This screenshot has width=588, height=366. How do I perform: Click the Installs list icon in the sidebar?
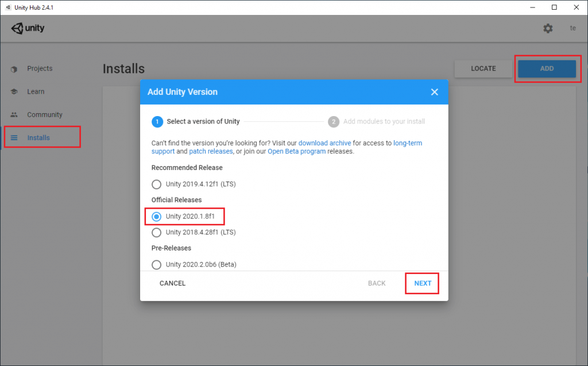[x=14, y=138]
